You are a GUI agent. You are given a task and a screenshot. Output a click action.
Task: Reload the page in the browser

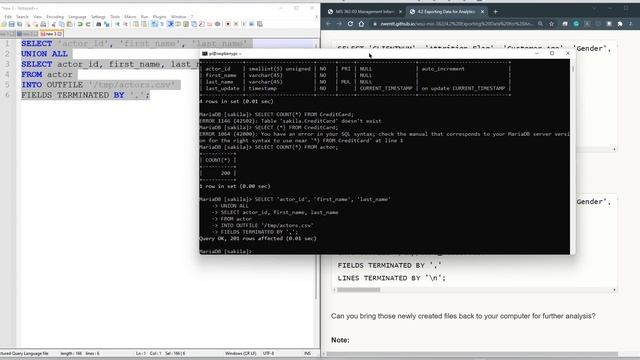point(350,24)
